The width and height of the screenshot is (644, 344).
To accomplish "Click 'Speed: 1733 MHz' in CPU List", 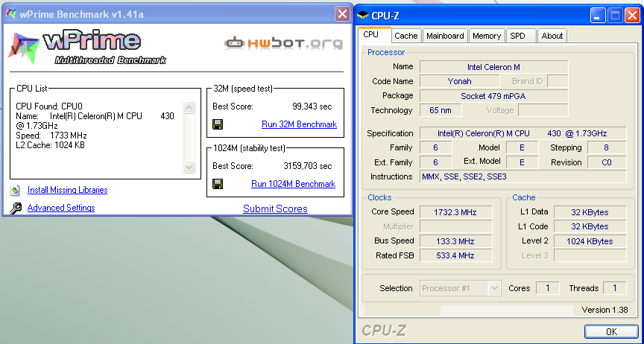I will tap(51, 136).
